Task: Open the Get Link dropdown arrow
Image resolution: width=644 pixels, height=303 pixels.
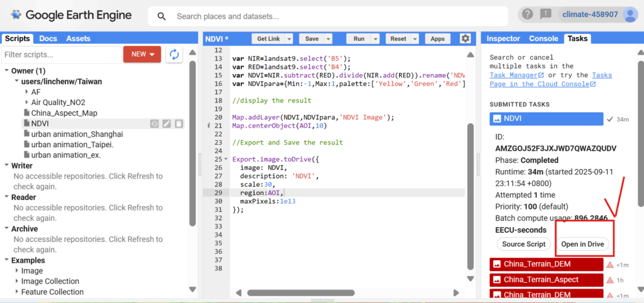Action: [x=289, y=39]
